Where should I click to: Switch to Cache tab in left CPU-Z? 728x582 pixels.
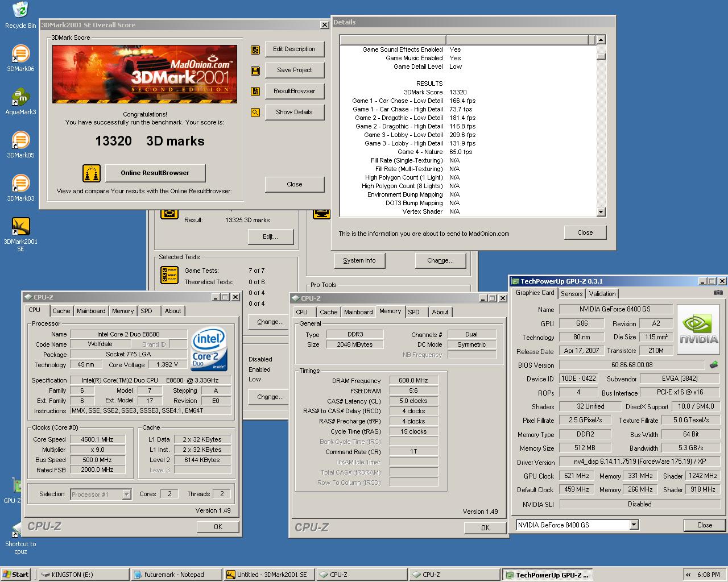click(x=61, y=311)
